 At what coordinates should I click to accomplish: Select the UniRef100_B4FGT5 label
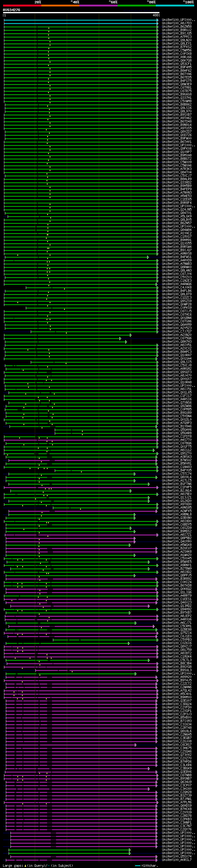click(177, 81)
